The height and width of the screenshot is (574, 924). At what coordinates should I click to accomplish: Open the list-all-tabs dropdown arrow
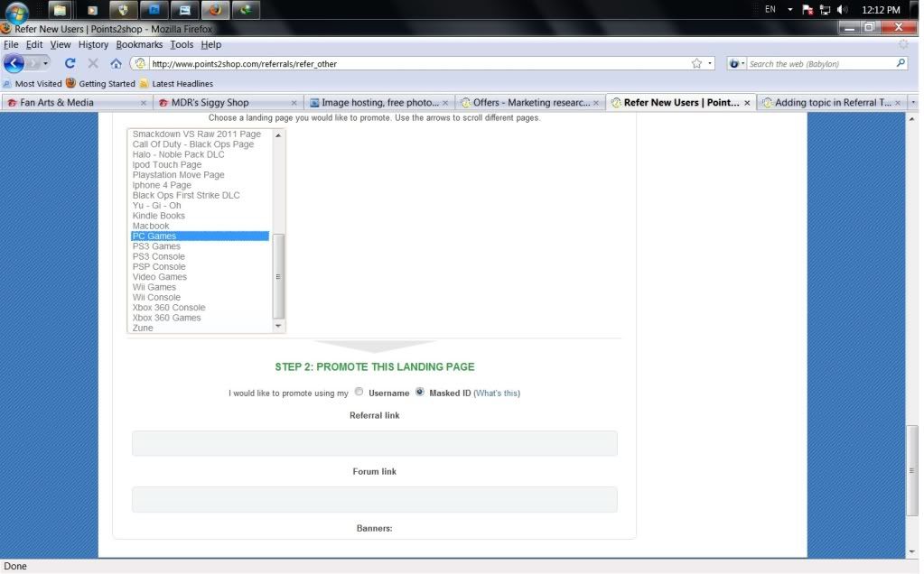point(913,103)
